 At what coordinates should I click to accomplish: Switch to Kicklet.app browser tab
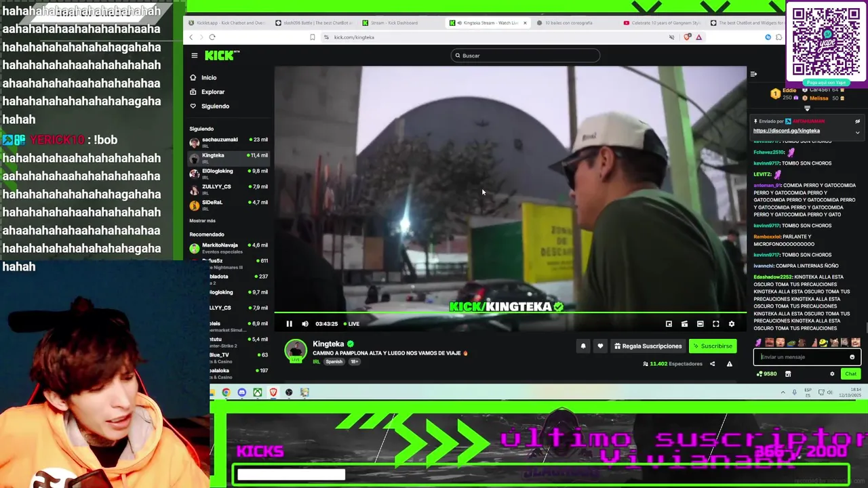(227, 23)
